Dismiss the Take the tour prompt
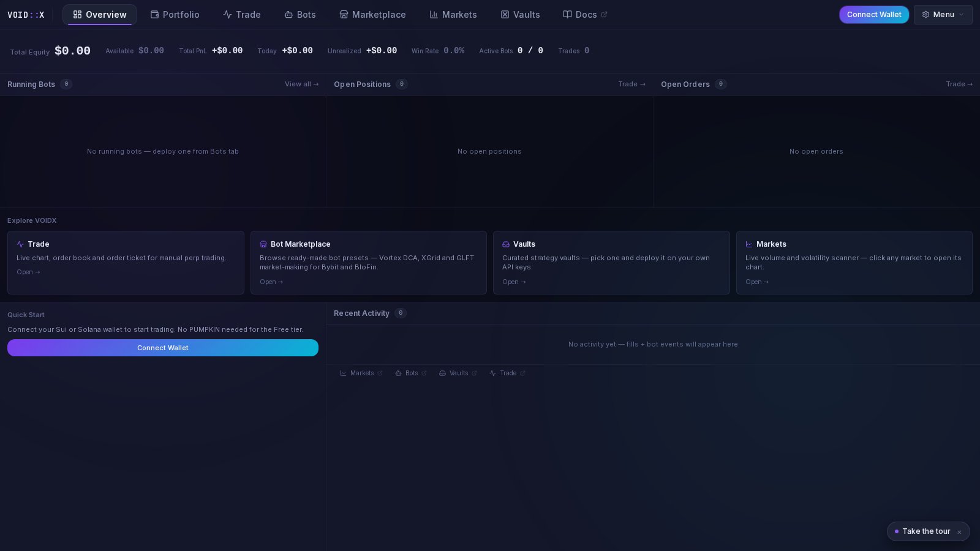 pos(959,532)
